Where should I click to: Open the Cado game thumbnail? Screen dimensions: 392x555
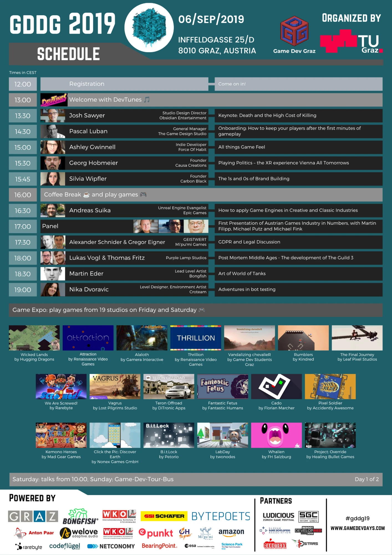tap(276, 386)
